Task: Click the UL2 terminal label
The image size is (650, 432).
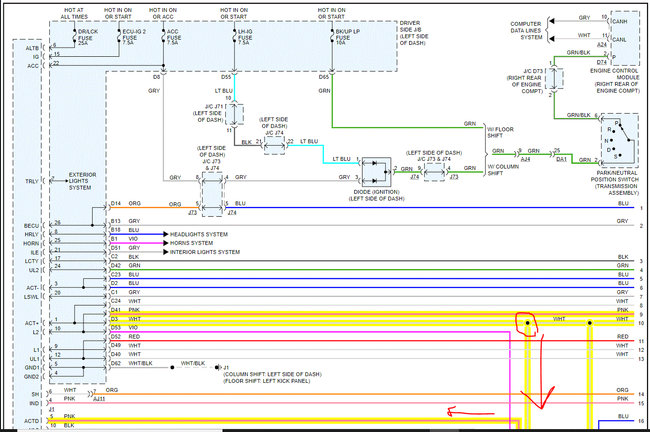Action: (x=34, y=270)
